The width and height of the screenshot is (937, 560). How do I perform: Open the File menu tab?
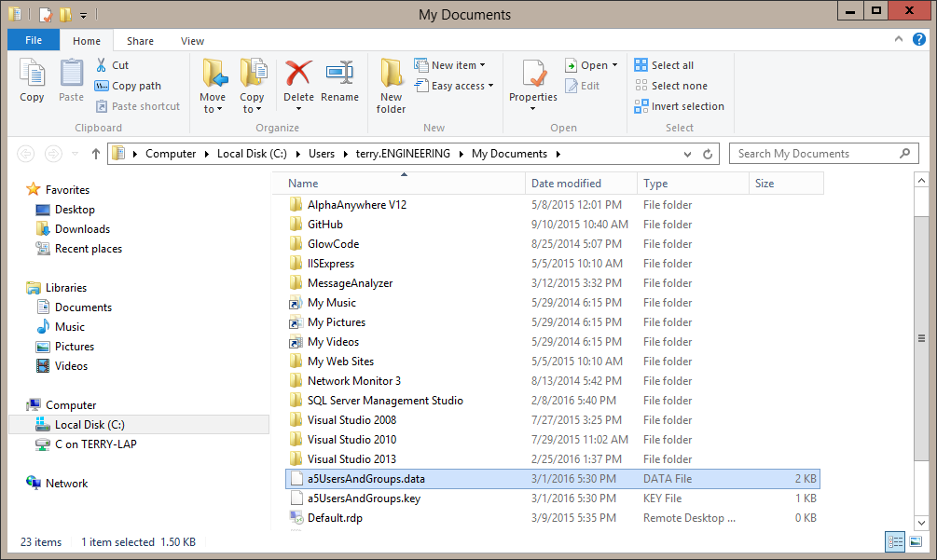(34, 40)
